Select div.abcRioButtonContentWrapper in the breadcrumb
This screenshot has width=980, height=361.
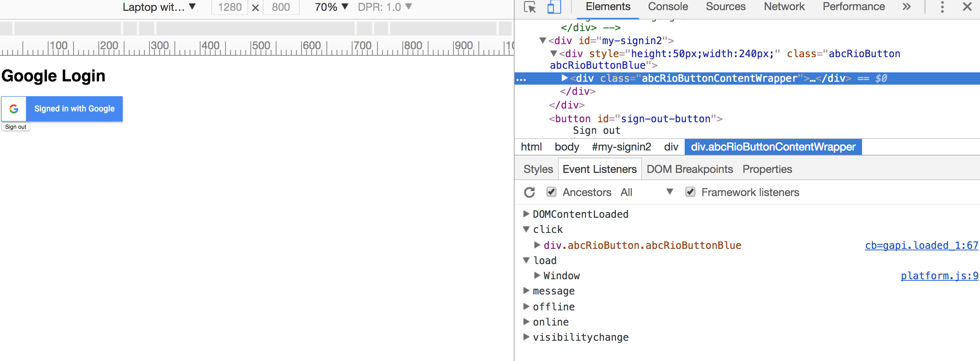[773, 147]
